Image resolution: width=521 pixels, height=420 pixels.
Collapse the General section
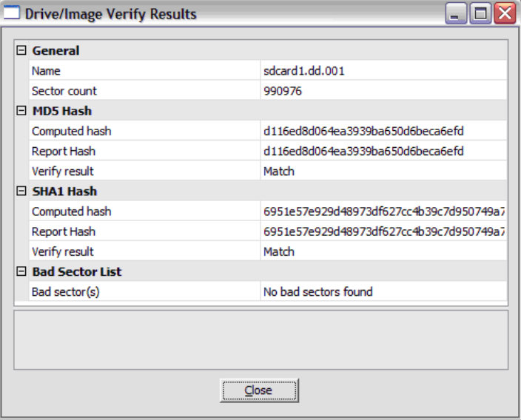(21, 51)
